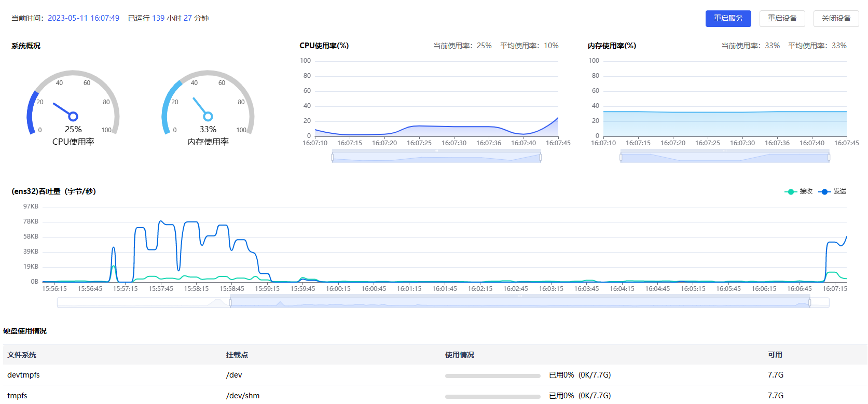Click the throughput peak near 15:57:45

pyautogui.click(x=161, y=221)
